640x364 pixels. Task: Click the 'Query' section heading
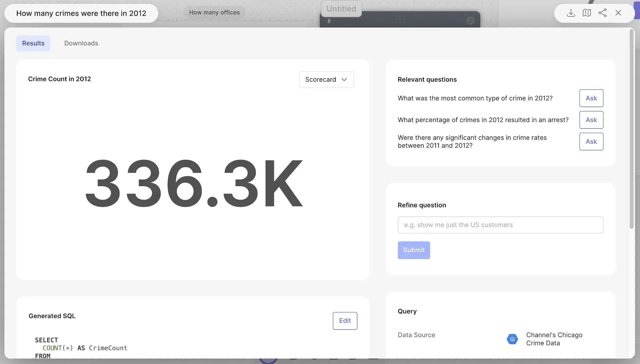point(407,311)
